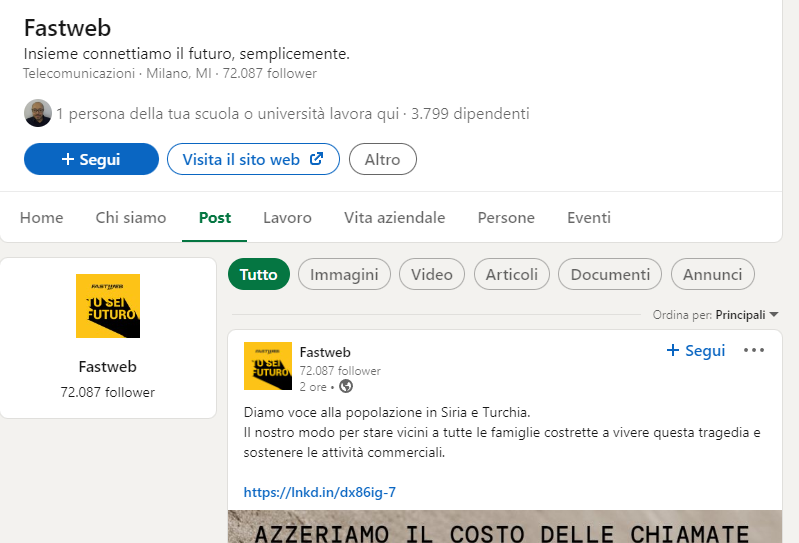Filter posts by Articoli

[x=511, y=274]
